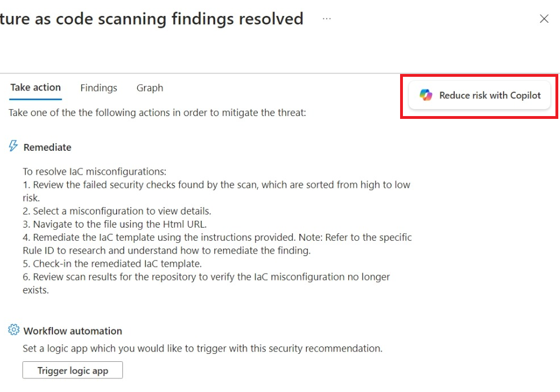Click the Remediate lightning bolt icon
560x392 pixels.
tap(13, 146)
